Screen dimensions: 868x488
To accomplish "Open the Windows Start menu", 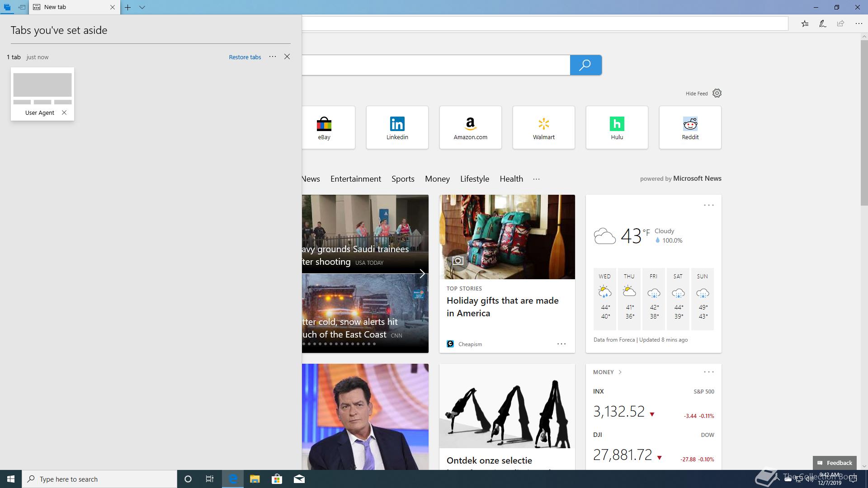I will (x=11, y=479).
